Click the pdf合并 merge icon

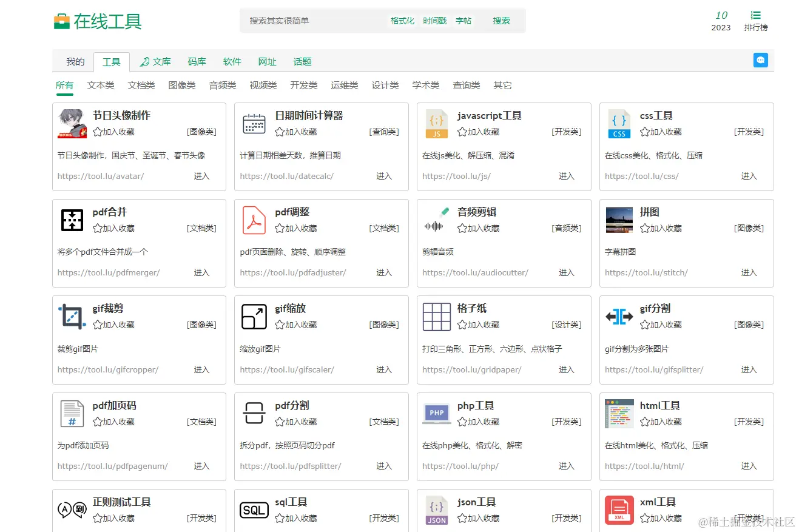[x=72, y=220]
